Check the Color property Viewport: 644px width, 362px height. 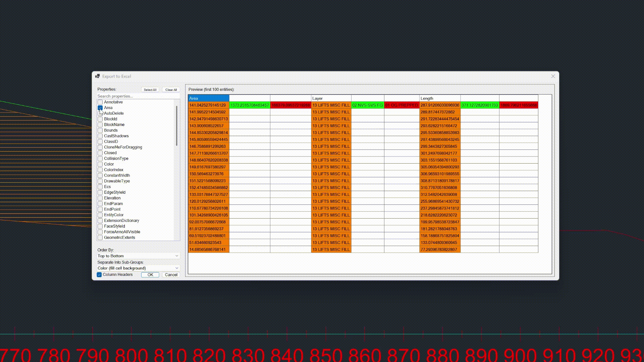click(x=100, y=164)
